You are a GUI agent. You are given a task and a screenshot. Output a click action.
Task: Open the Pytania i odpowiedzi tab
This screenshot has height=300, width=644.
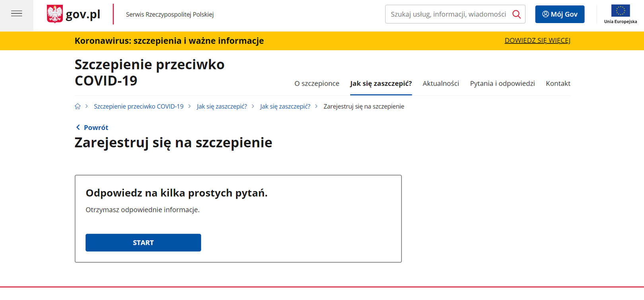(502, 83)
